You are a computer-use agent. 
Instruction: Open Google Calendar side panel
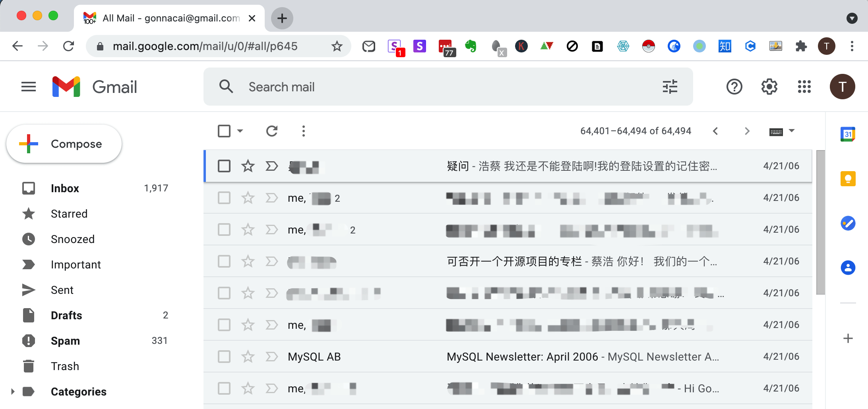(848, 134)
